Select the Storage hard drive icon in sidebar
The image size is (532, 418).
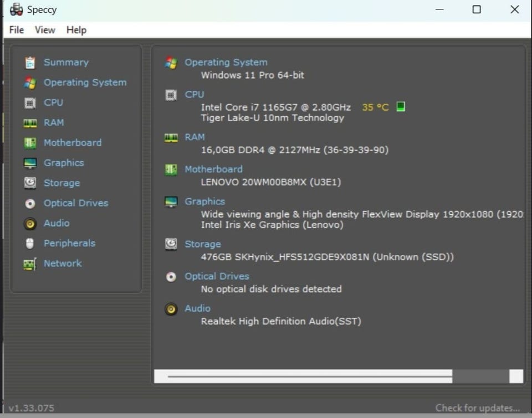coord(30,183)
